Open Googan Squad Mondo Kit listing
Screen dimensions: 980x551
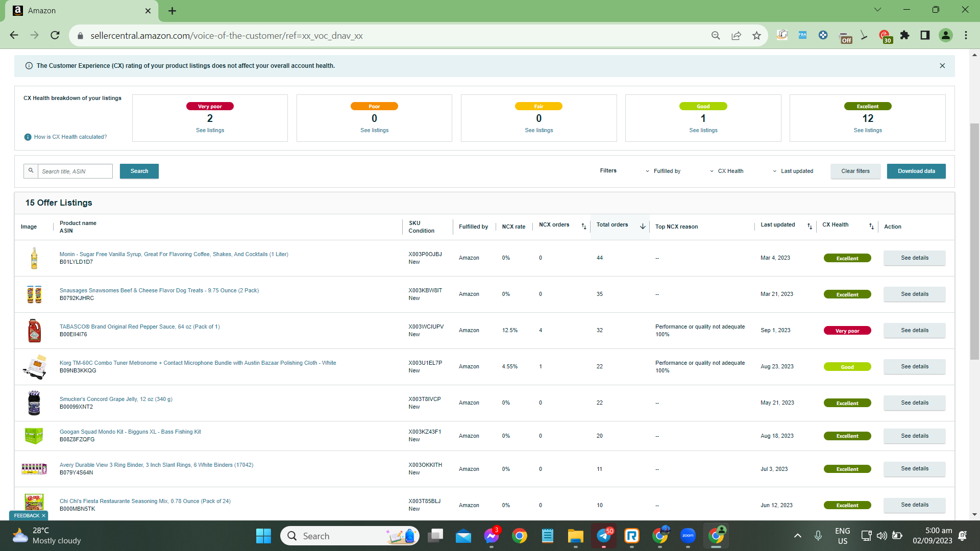click(130, 432)
